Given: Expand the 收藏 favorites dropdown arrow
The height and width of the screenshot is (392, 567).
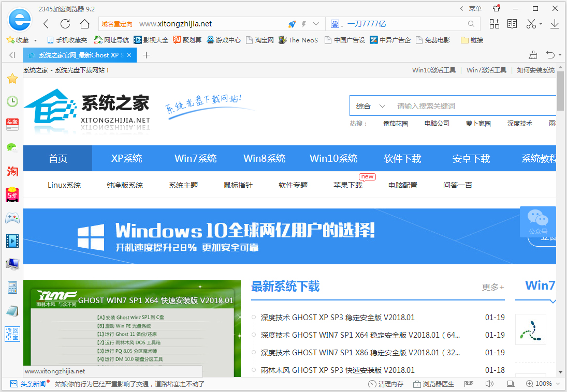Looking at the screenshot, I should [35, 40].
